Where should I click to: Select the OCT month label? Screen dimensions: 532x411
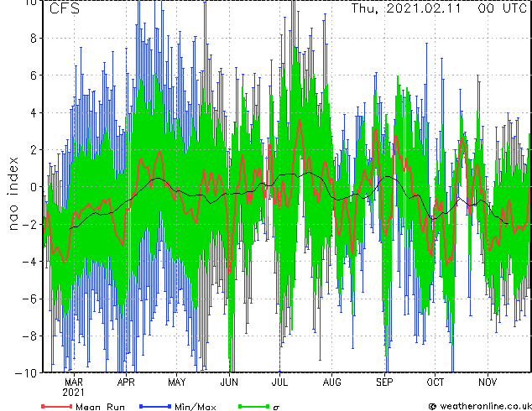point(435,382)
